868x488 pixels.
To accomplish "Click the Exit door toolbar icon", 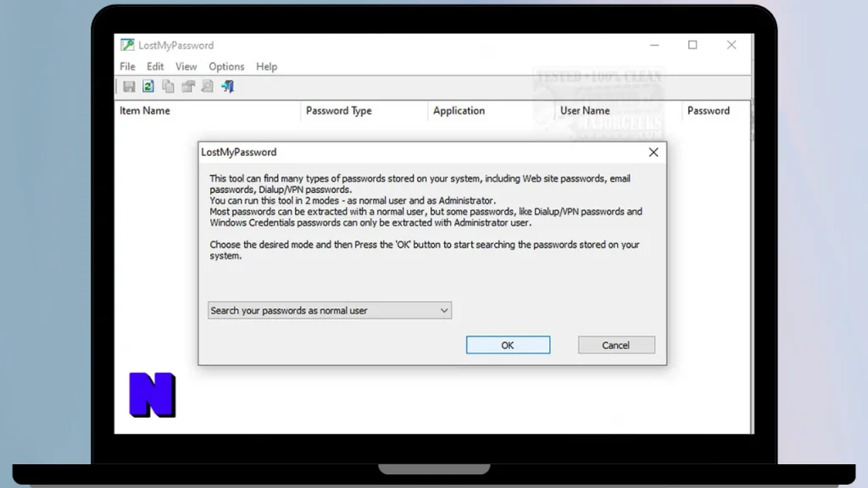I will coord(227,86).
